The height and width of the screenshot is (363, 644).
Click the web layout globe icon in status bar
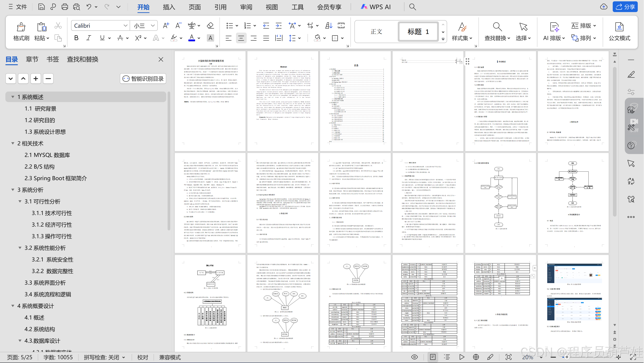pos(476,357)
